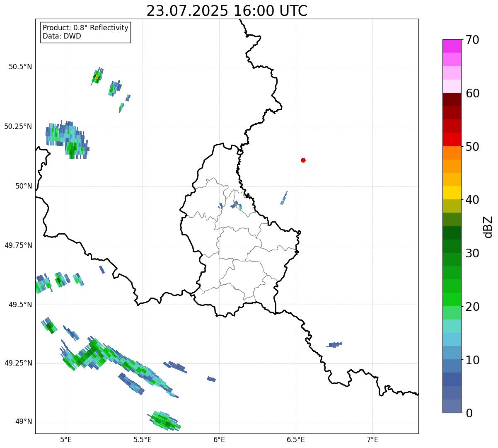Click the Product: 0.8° Reflectivity label
Screen dimensions: 498x448
[x=86, y=28]
